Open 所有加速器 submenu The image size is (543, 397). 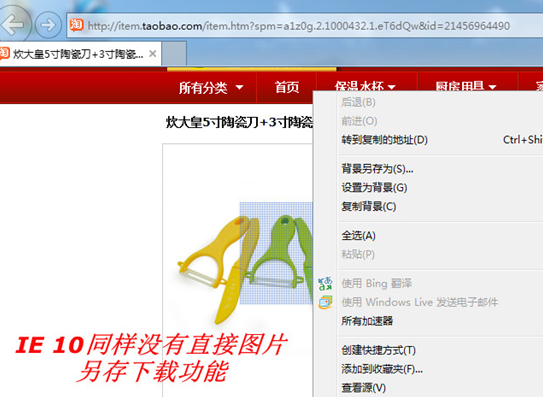tap(367, 321)
